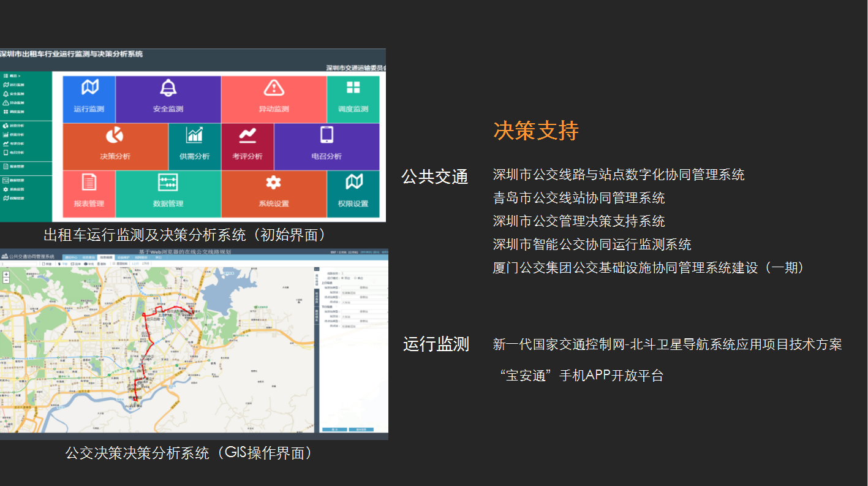868x486 pixels.
Task: Choose the 单边 run mode radio
Action: tap(355, 278)
